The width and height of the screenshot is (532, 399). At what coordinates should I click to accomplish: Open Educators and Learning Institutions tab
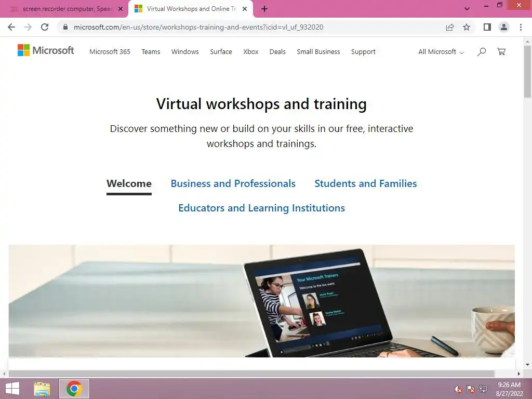(x=262, y=208)
